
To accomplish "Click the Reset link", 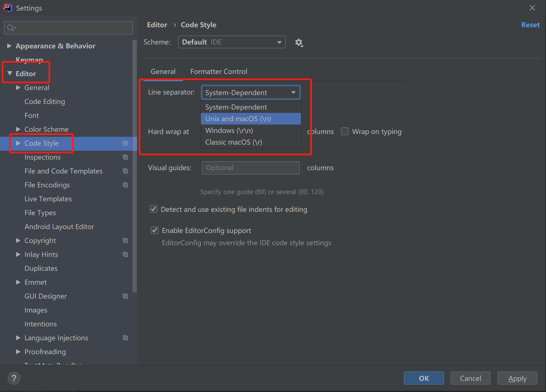I will click(x=530, y=25).
